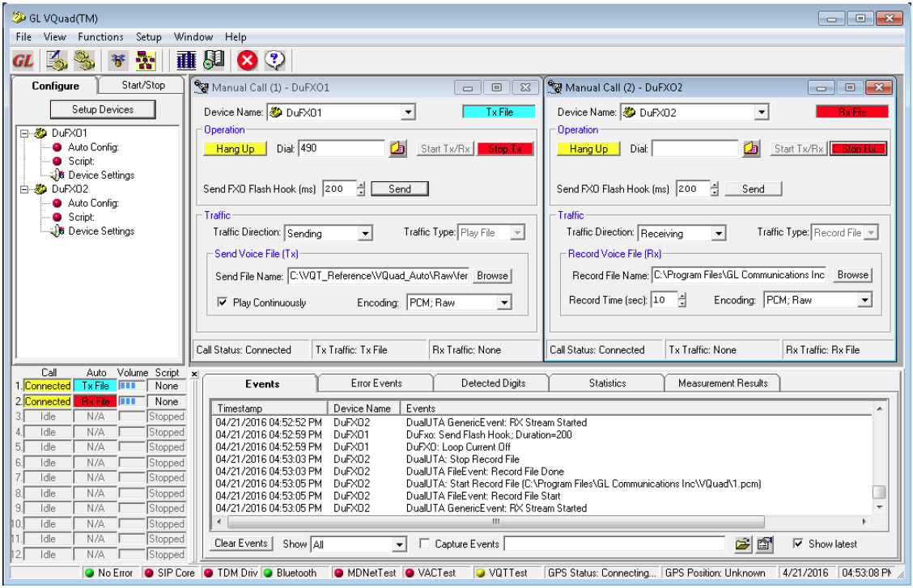
Task: Click the red Stop Rx button
Action: [x=859, y=149]
